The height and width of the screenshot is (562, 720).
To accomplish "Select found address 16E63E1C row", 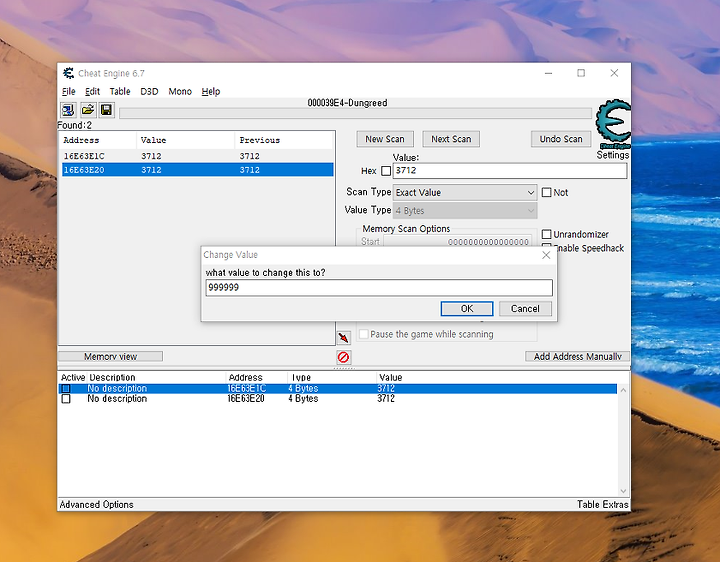I will point(197,156).
